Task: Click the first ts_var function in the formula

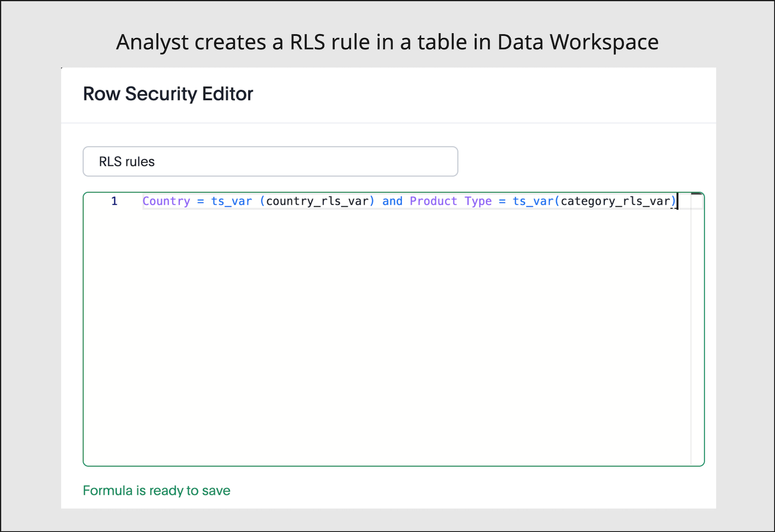Action: [x=231, y=201]
